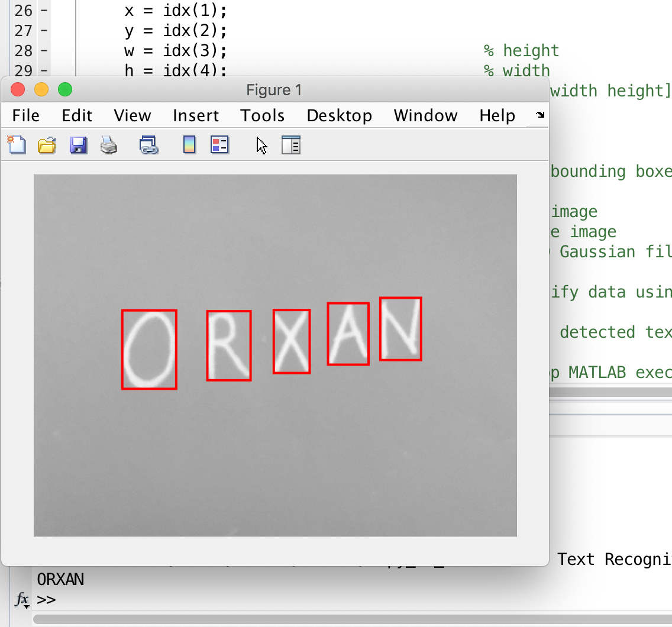This screenshot has width=672, height=627.
Task: Create a new figure with the New Figure icon
Action: (17, 145)
